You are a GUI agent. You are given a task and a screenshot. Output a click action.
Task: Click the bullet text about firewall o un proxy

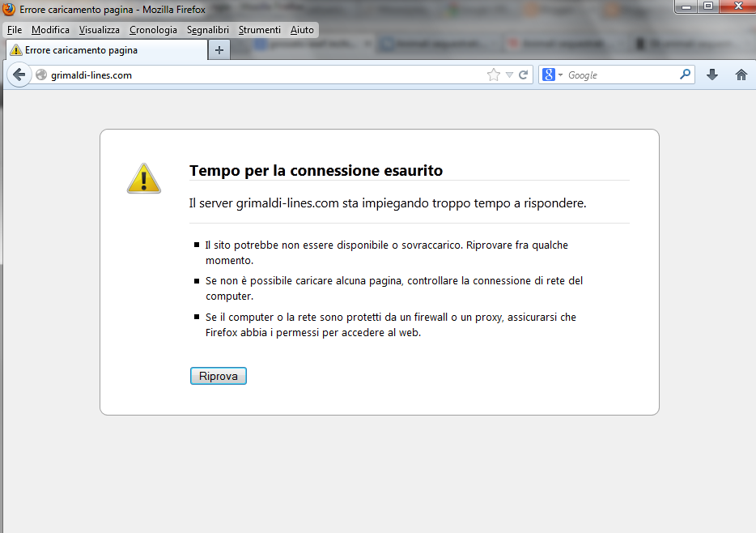(390, 325)
